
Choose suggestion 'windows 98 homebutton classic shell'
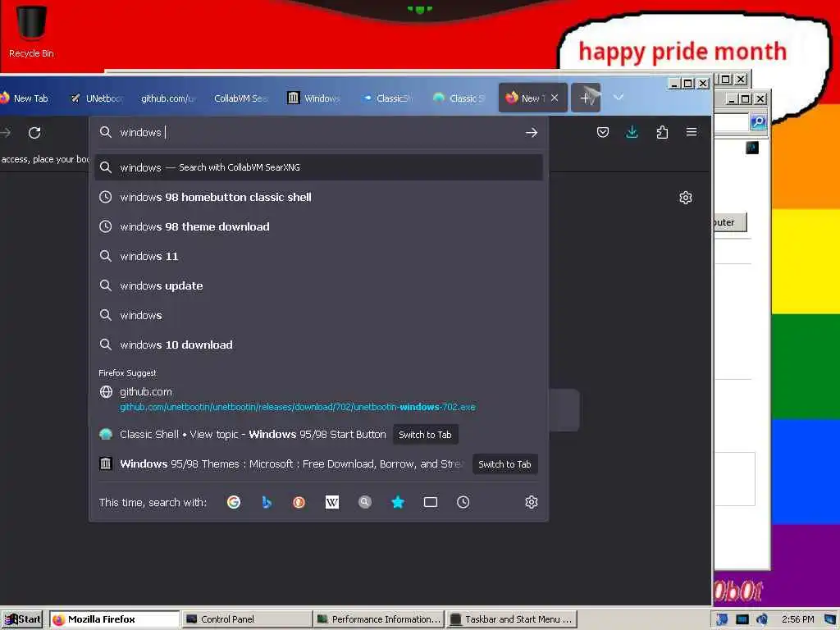(x=319, y=197)
